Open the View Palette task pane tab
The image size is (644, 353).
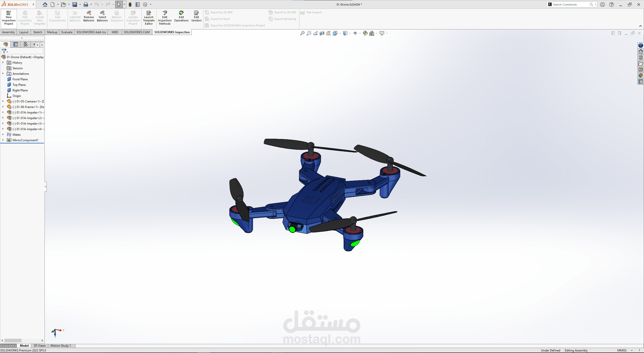641,69
